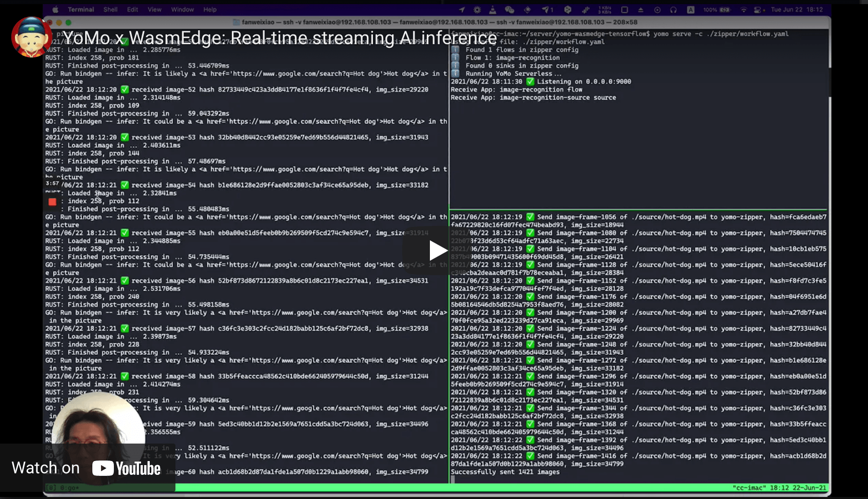The height and width of the screenshot is (499, 868).
Task: Click the network speed KB/s indicator
Action: coord(605,9)
